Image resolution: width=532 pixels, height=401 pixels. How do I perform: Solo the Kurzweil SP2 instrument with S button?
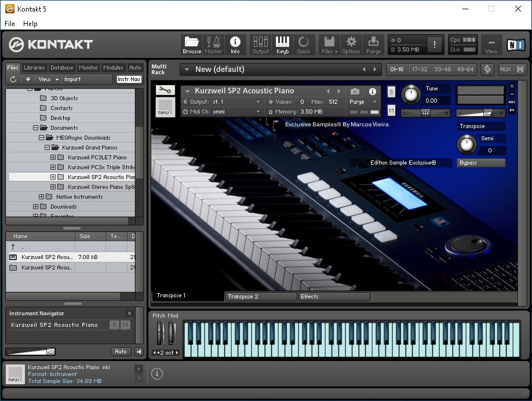click(391, 92)
